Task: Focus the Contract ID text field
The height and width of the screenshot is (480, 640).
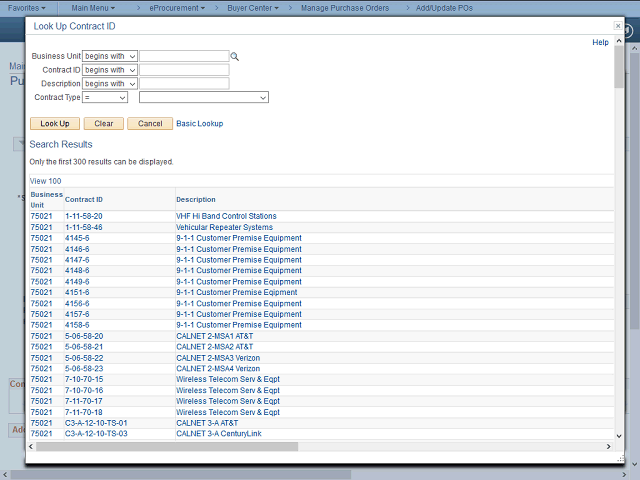Action: [184, 70]
